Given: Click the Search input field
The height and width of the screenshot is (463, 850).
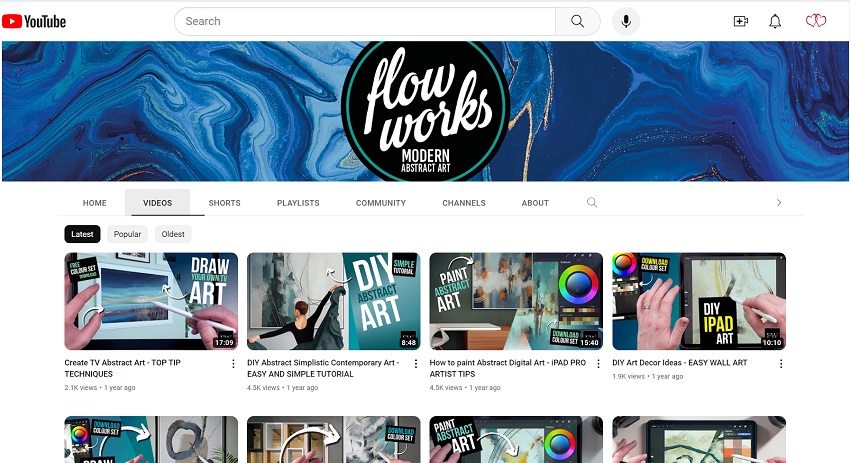Looking at the screenshot, I should 365,21.
